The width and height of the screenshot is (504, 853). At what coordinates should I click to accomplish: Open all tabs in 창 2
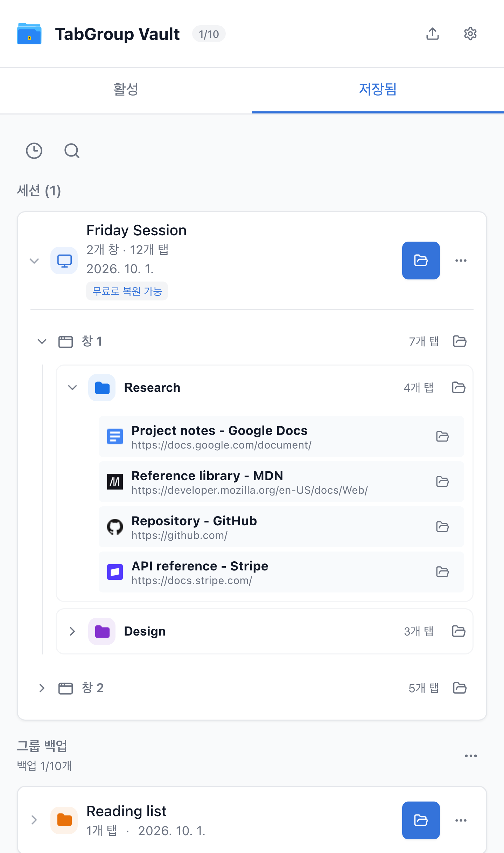[460, 688]
